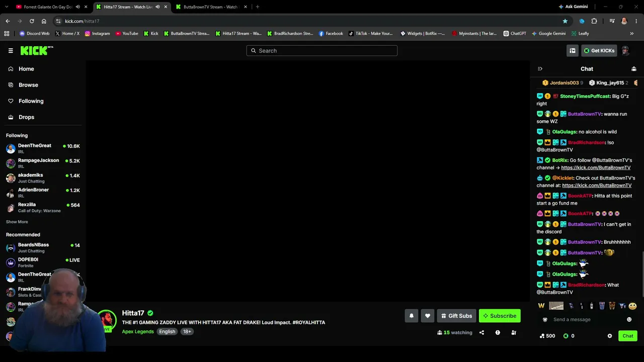
Task: Mute the Hitta17 Stream tab audio
Action: coord(157,7)
